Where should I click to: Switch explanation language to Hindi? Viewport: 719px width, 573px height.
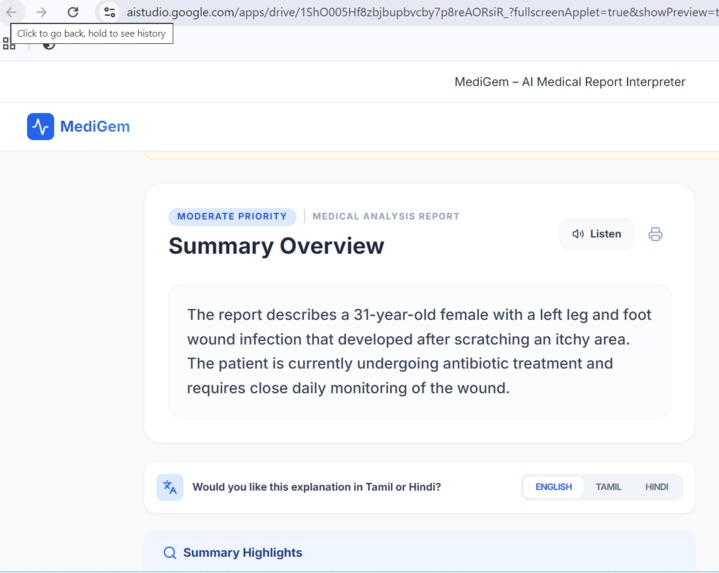coord(657,487)
